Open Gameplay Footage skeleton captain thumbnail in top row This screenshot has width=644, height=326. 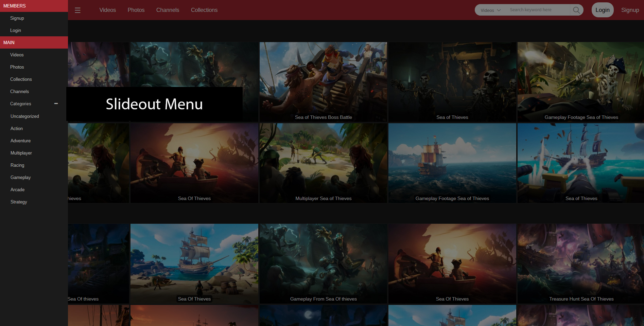(x=581, y=82)
